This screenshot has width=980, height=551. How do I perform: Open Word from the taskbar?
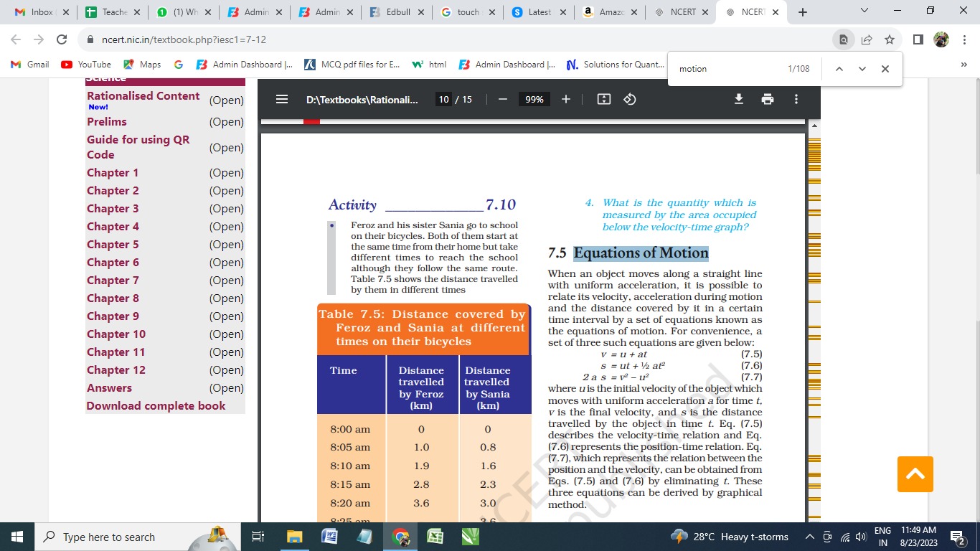tap(330, 537)
